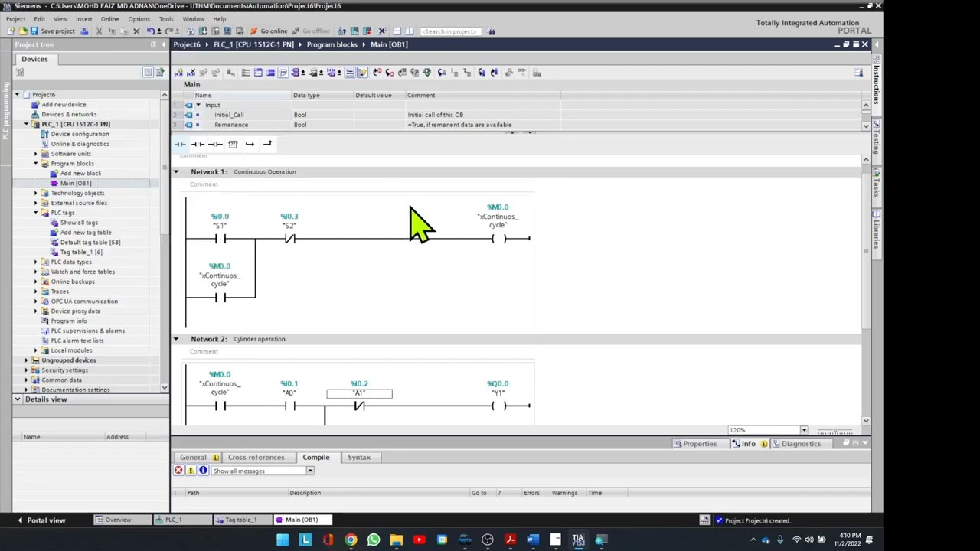Switch to the Cross-references tab

coord(256,458)
